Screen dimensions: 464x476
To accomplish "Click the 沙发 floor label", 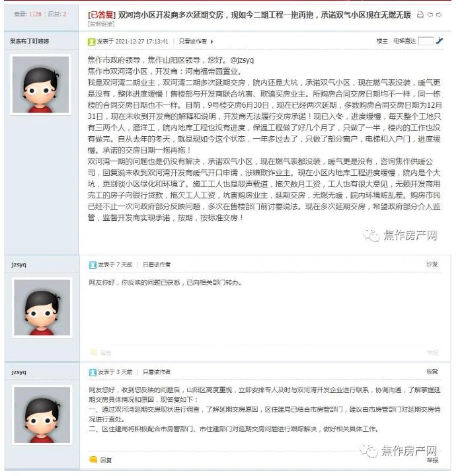I will point(432,264).
